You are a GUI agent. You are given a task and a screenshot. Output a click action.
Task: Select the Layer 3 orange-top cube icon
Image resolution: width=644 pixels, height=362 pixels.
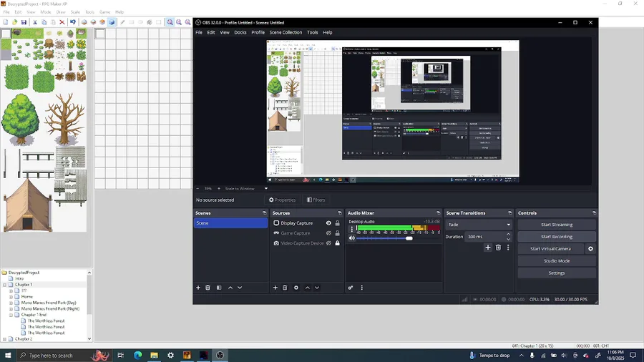(x=102, y=22)
